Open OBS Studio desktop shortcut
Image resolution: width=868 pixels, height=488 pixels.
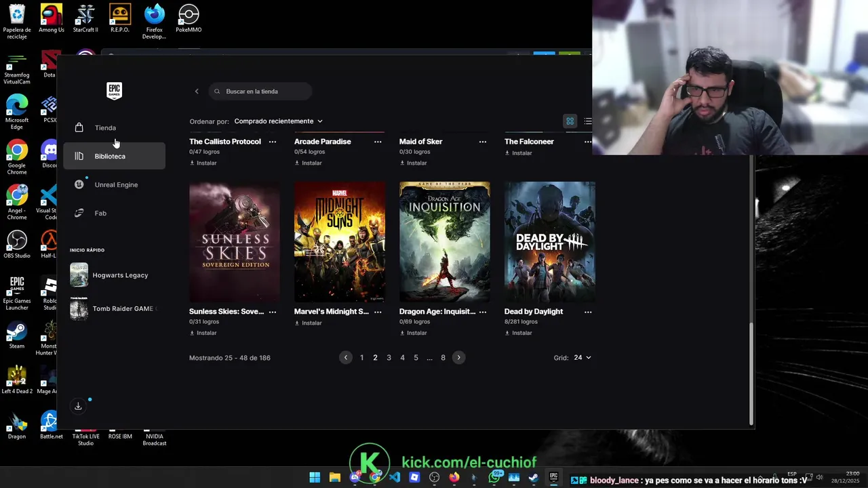pos(17,245)
